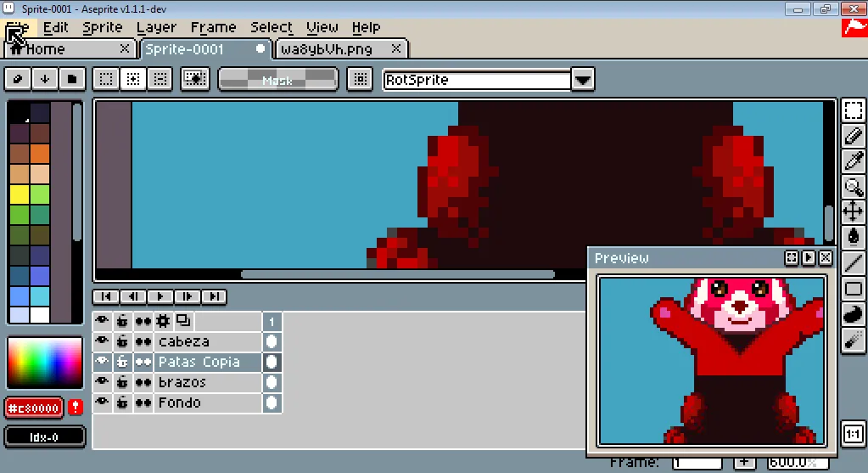Click the color warning exclamation icon

click(x=76, y=408)
